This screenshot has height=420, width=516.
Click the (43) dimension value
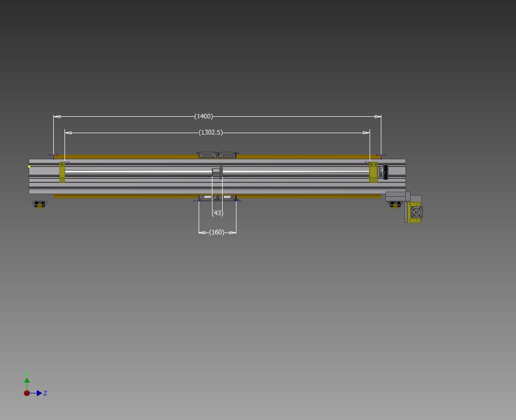coord(218,213)
